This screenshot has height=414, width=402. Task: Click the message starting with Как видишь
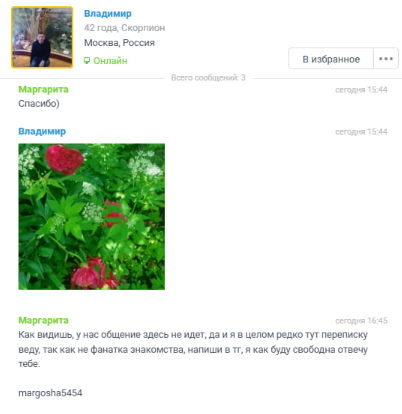(x=193, y=349)
